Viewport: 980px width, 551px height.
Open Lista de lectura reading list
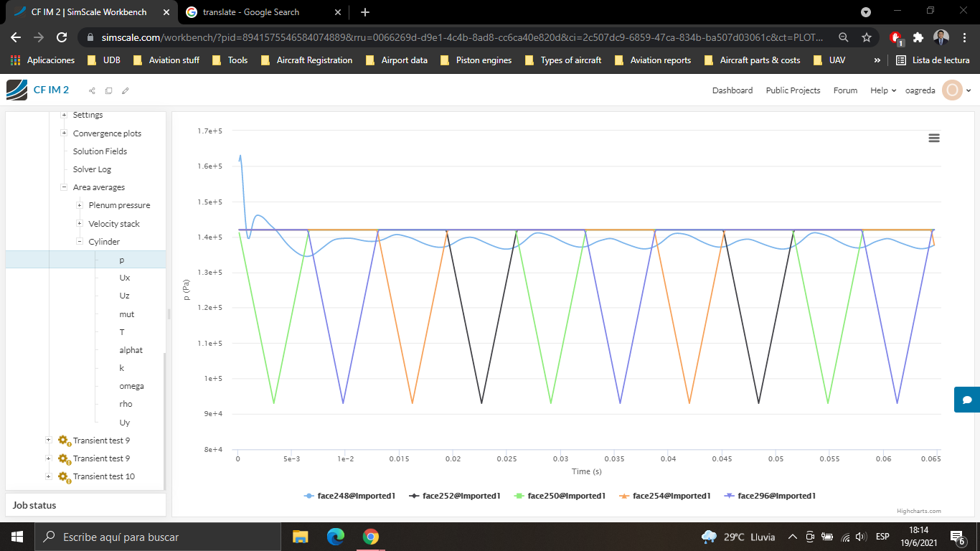point(933,60)
